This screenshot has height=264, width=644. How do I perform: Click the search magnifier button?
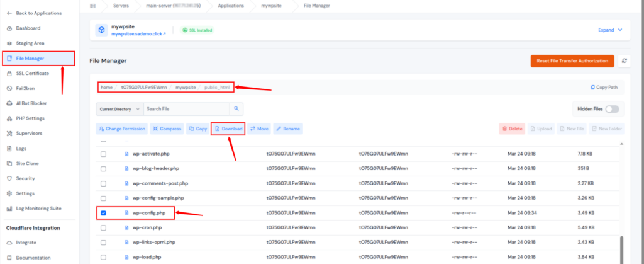click(236, 109)
